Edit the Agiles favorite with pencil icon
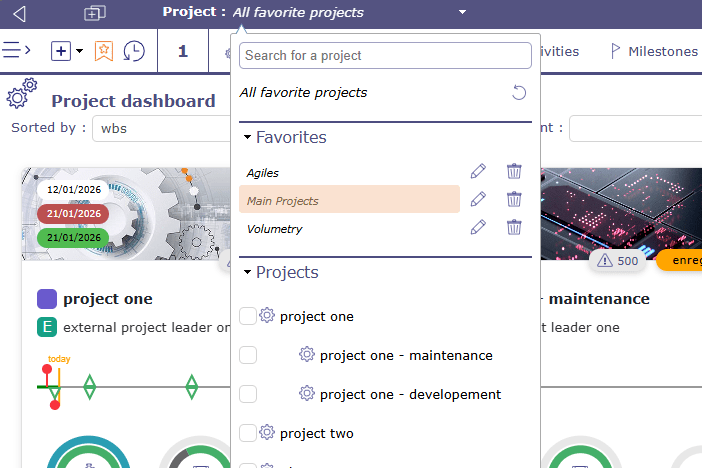 pyautogui.click(x=478, y=172)
